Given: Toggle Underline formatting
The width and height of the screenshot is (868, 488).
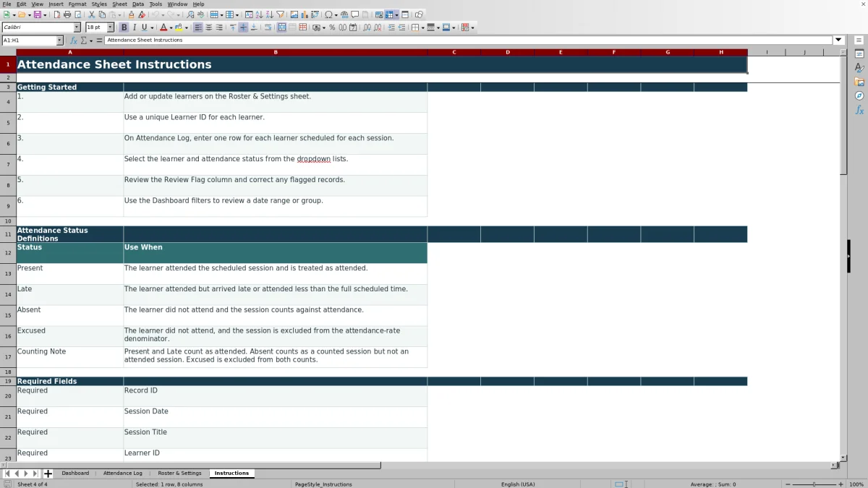Looking at the screenshot, I should (144, 27).
